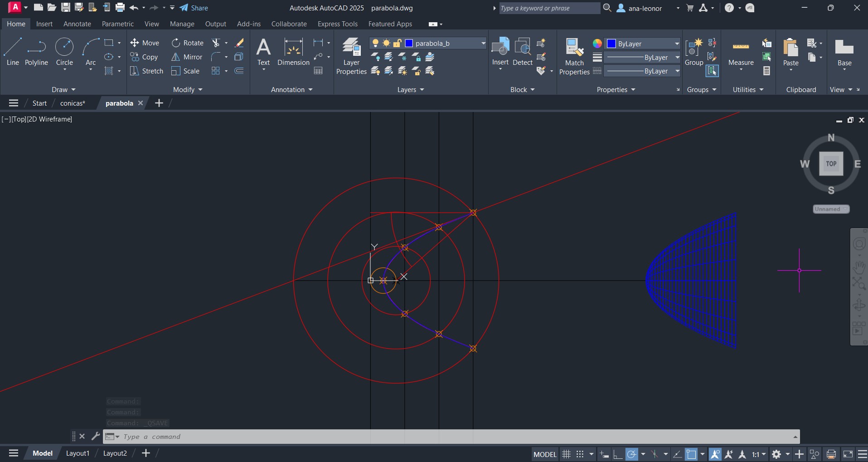Toggle grid display in status bar
868x462 pixels.
(x=566, y=454)
